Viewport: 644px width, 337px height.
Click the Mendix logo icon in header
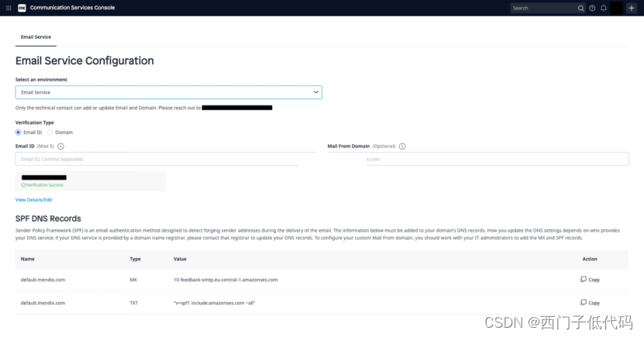coord(22,8)
